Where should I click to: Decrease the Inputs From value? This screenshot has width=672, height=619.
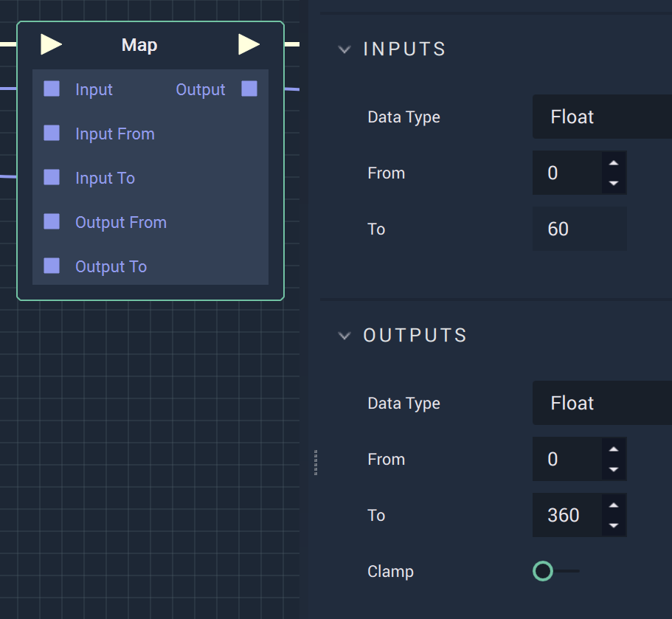[614, 183]
